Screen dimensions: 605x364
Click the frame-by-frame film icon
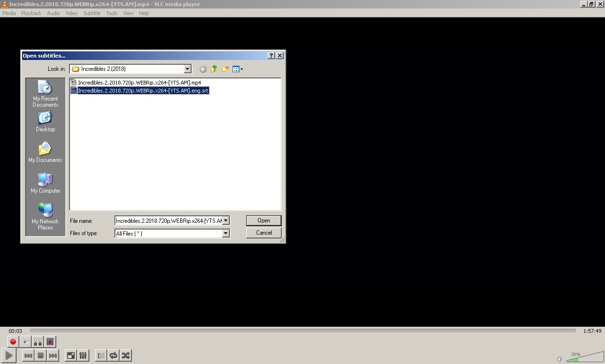[x=50, y=342]
